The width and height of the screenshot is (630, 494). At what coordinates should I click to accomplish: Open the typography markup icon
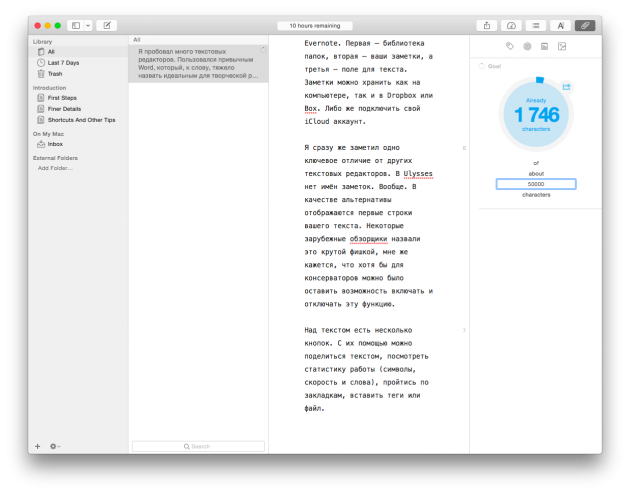pyautogui.click(x=561, y=25)
